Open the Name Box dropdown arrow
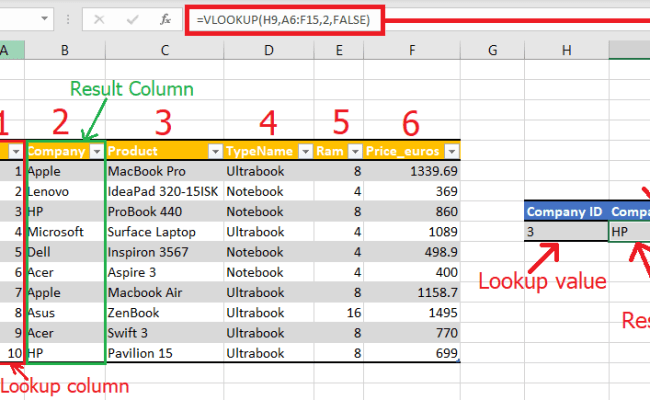 click(x=44, y=19)
